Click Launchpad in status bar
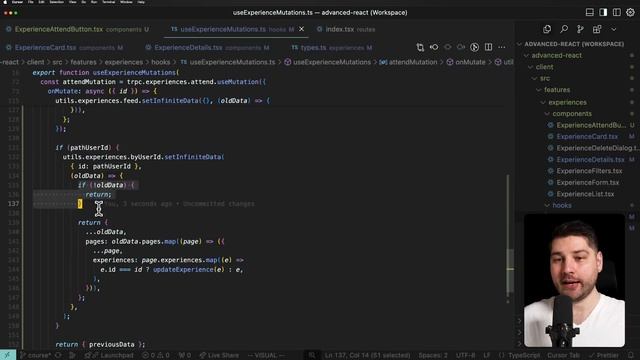 pos(112,355)
